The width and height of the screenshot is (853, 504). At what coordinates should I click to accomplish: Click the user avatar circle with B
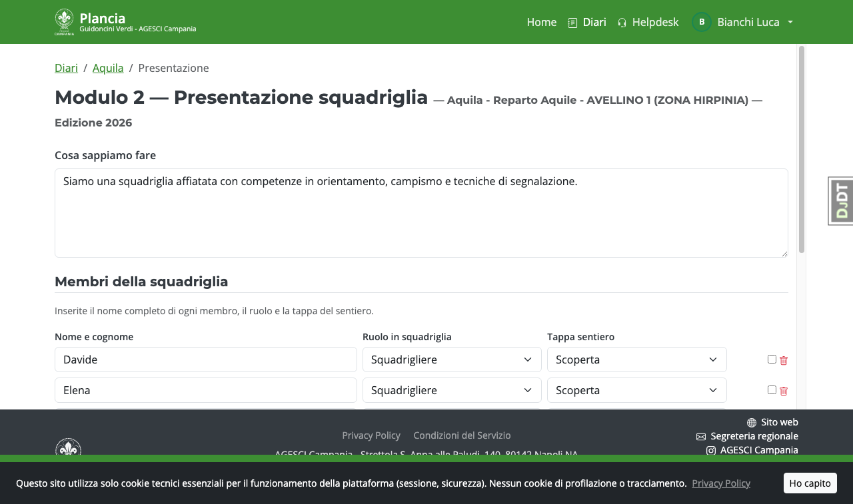702,22
